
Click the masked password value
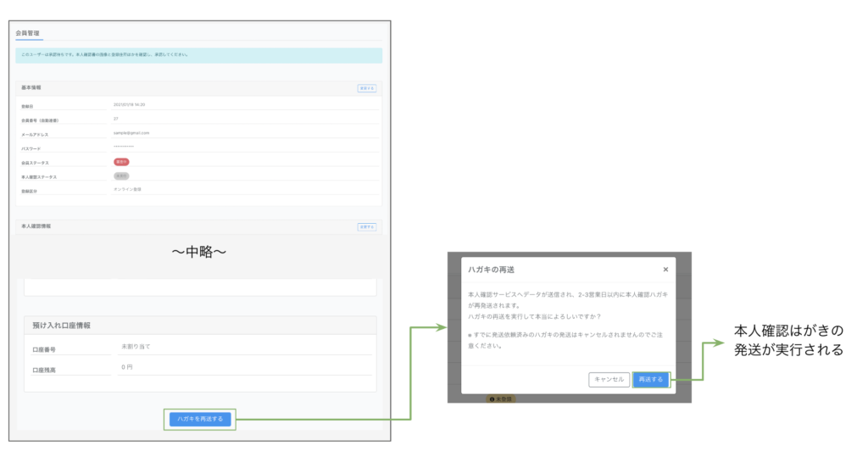click(x=124, y=147)
